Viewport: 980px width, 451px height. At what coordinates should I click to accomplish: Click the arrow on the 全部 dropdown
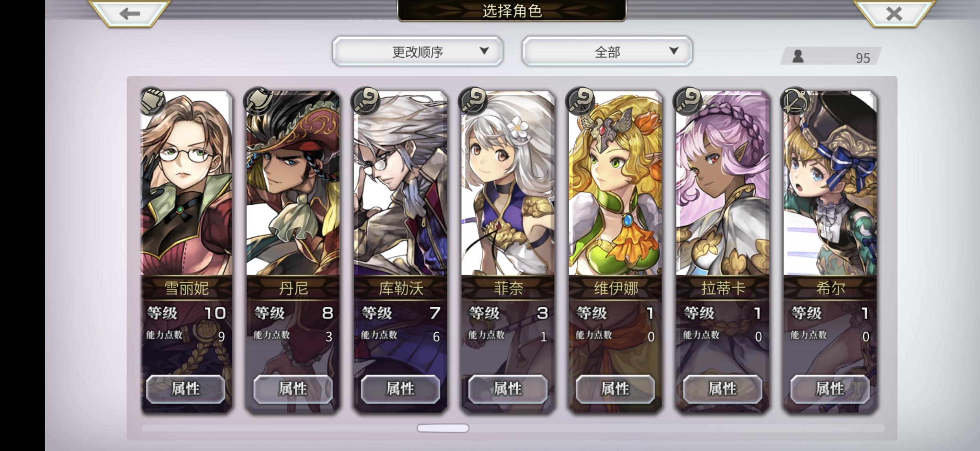[674, 51]
